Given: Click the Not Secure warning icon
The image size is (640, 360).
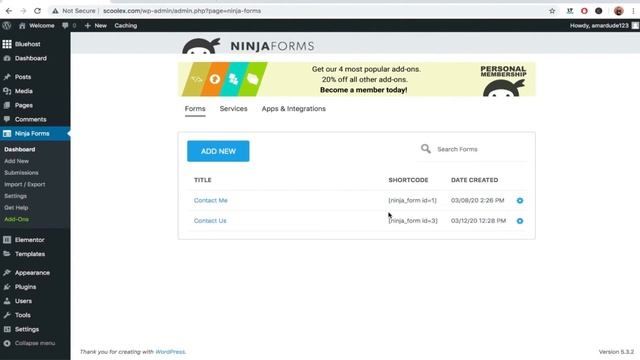Looking at the screenshot, I should point(55,11).
